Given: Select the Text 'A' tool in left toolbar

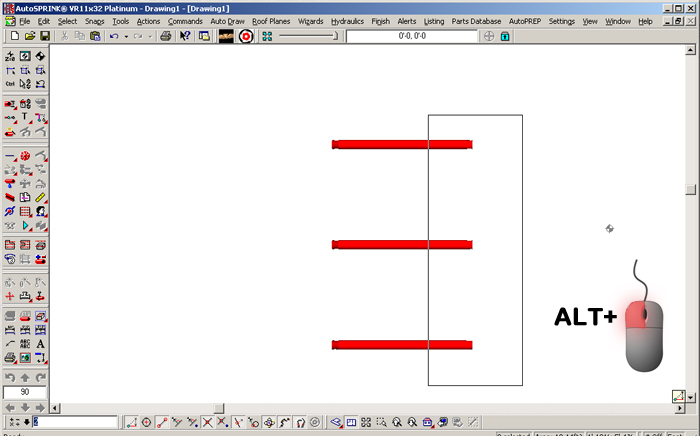Looking at the screenshot, I should [41, 344].
